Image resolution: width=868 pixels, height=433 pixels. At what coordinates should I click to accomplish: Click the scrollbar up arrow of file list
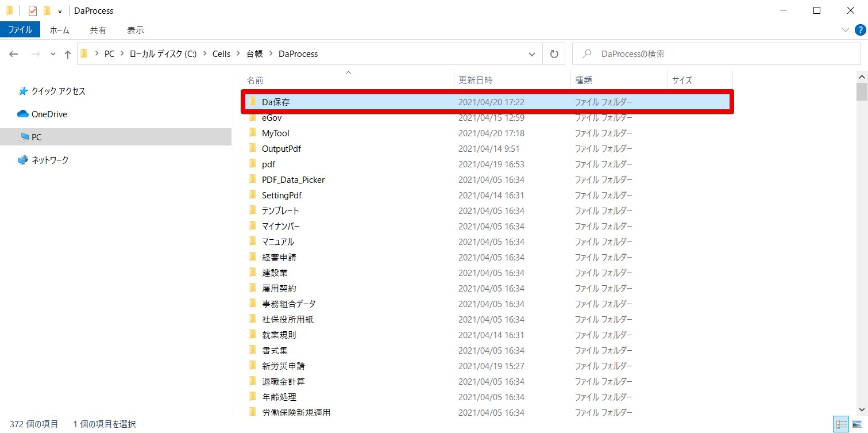point(862,76)
